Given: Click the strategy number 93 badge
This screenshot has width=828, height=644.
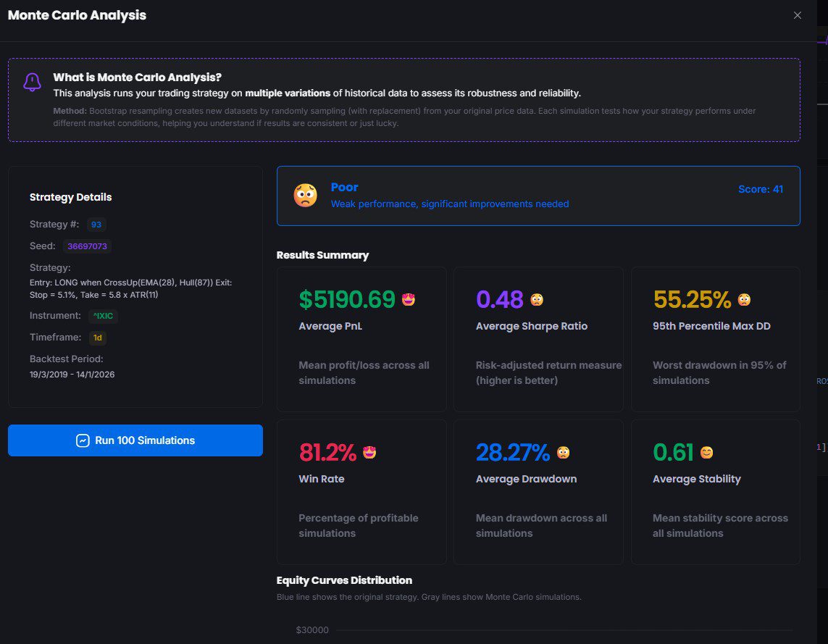Looking at the screenshot, I should coord(96,225).
